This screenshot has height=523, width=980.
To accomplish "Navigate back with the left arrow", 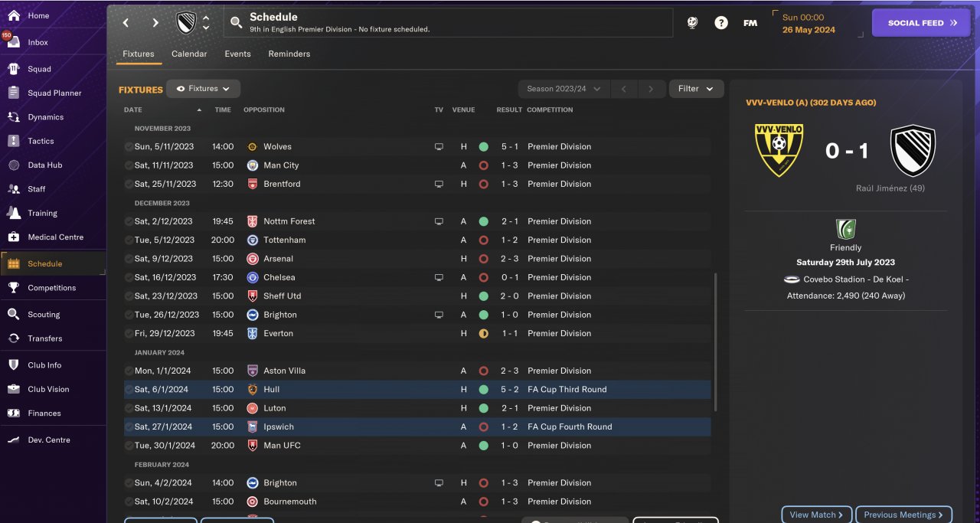I will point(126,23).
